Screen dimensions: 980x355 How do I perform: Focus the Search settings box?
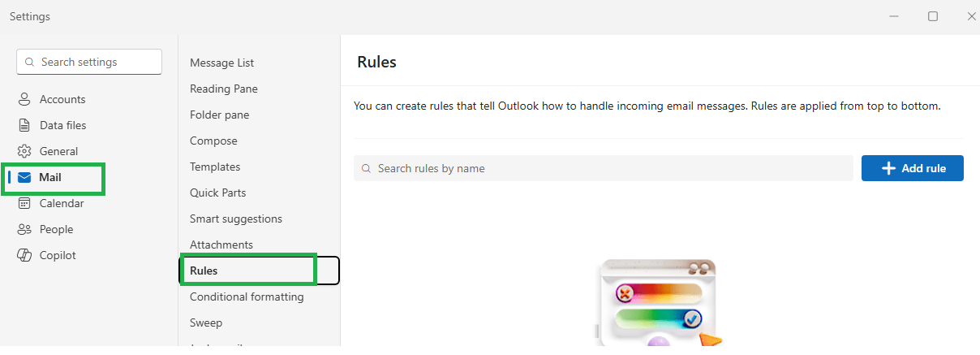89,62
